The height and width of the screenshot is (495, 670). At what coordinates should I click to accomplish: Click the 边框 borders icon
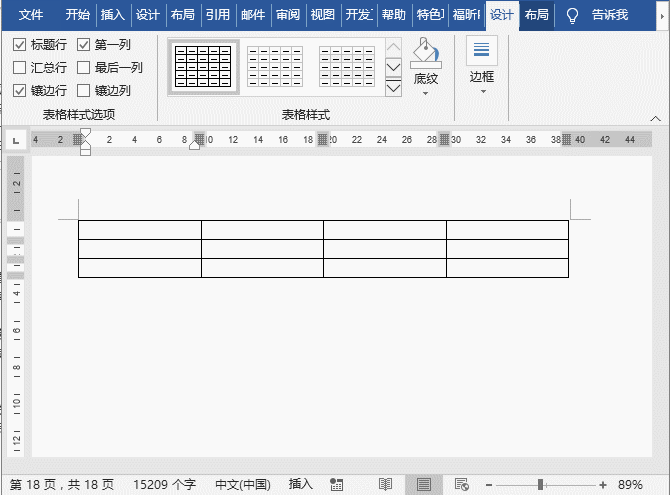click(x=482, y=50)
